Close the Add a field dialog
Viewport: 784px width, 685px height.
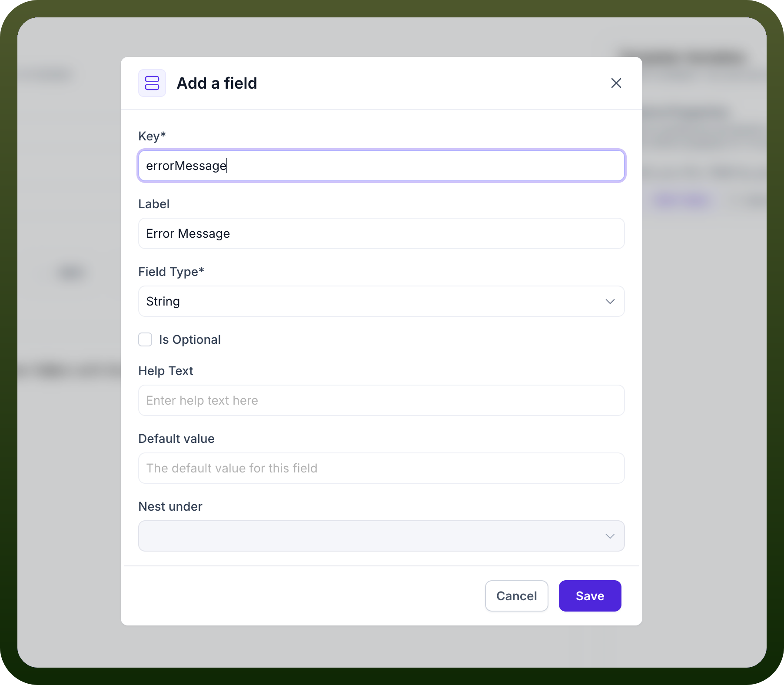pyautogui.click(x=616, y=83)
